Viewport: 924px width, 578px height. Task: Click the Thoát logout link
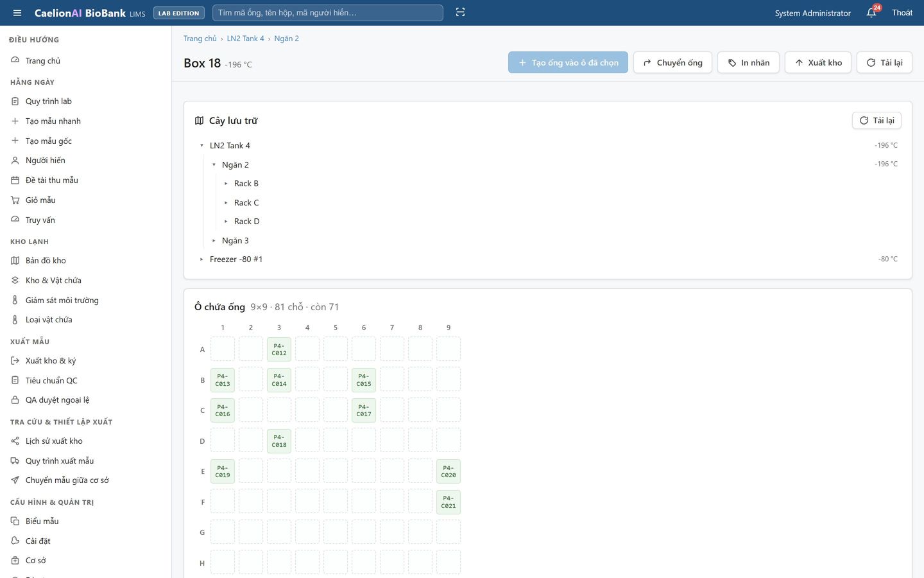(902, 13)
